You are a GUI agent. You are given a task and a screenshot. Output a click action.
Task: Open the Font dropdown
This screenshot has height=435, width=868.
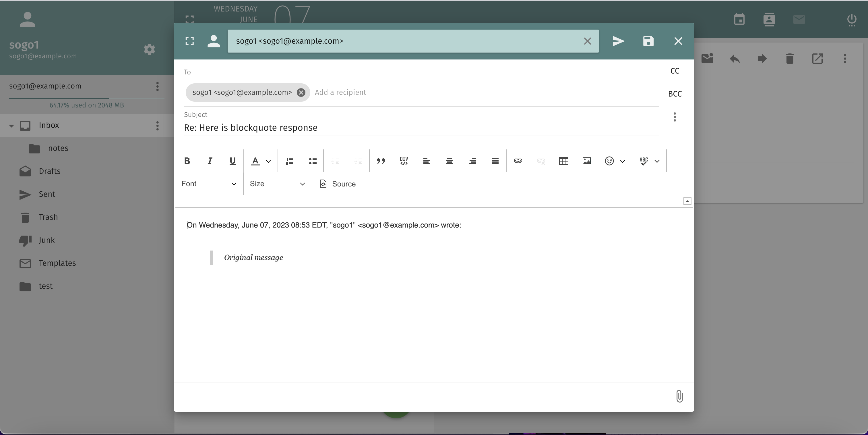pos(209,184)
